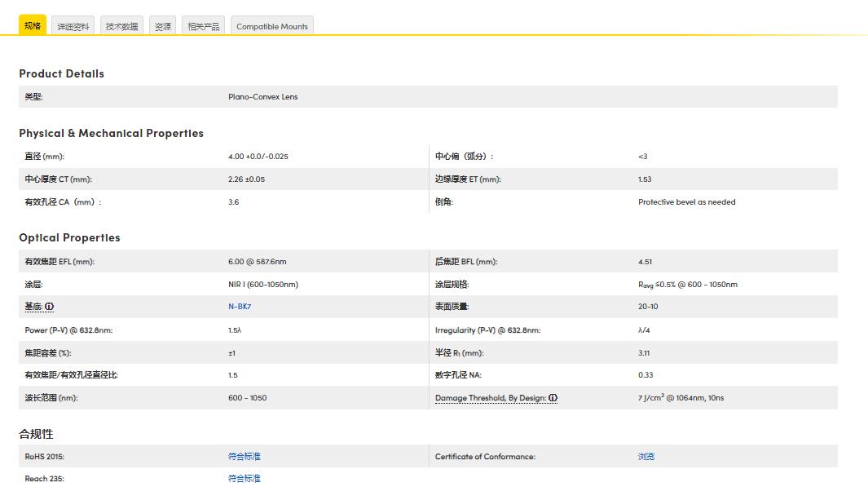The image size is (868, 500).
Task: Select the 技术数据 tab
Action: click(x=121, y=26)
